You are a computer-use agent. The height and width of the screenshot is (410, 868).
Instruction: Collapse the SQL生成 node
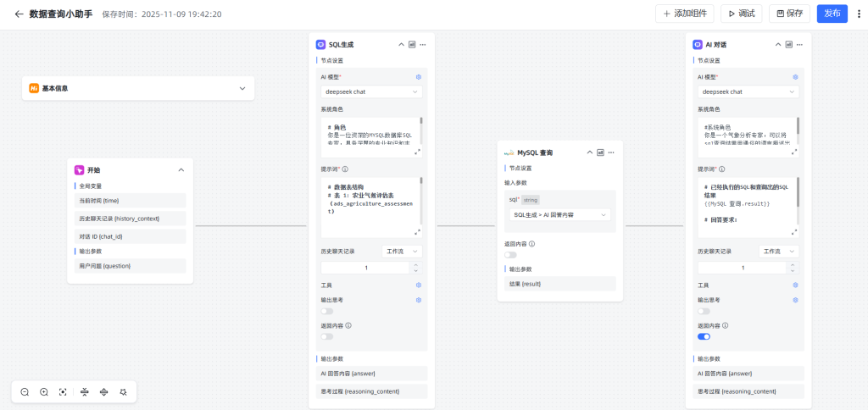[401, 45]
